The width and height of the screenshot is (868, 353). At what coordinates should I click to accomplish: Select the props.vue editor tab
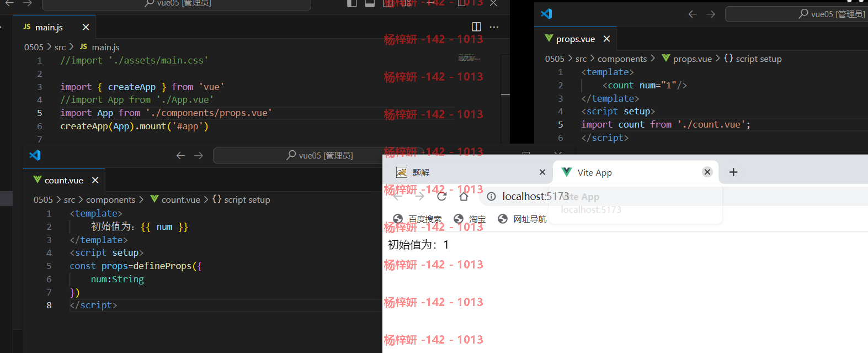(x=575, y=39)
